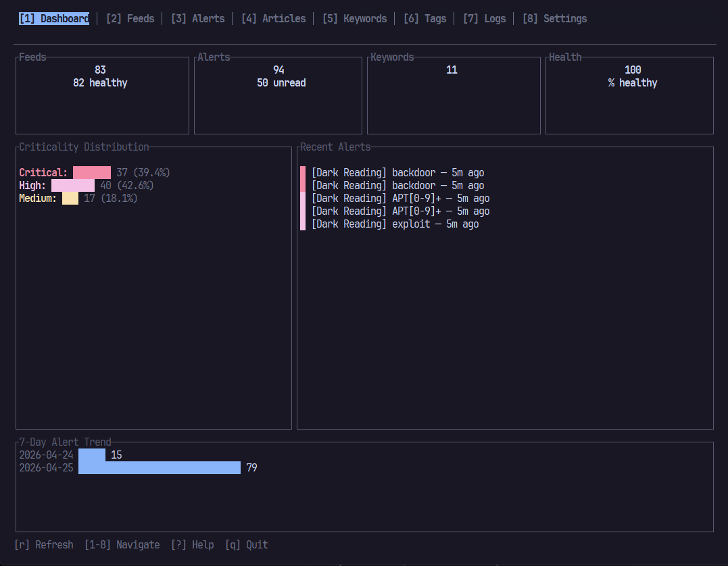Screen dimensions: 728x566
Task: Click the [r] Refresh shortcut
Action: coord(44,544)
